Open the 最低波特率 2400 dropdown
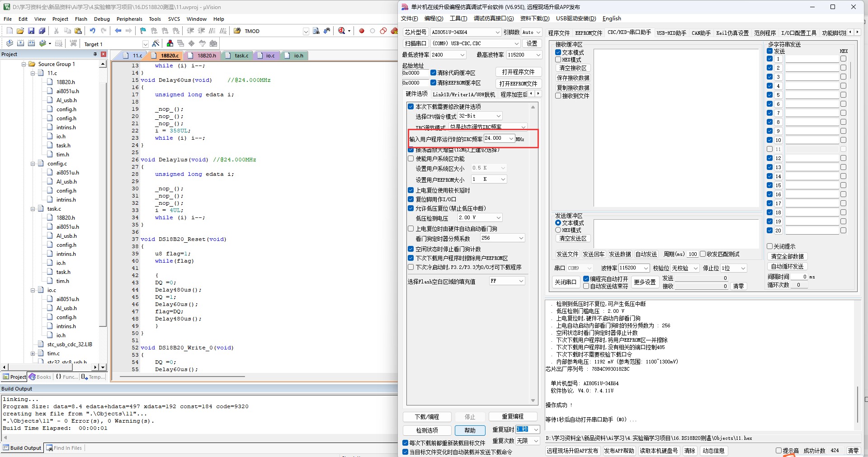Screen dimensions: 868x457 click(x=462, y=55)
